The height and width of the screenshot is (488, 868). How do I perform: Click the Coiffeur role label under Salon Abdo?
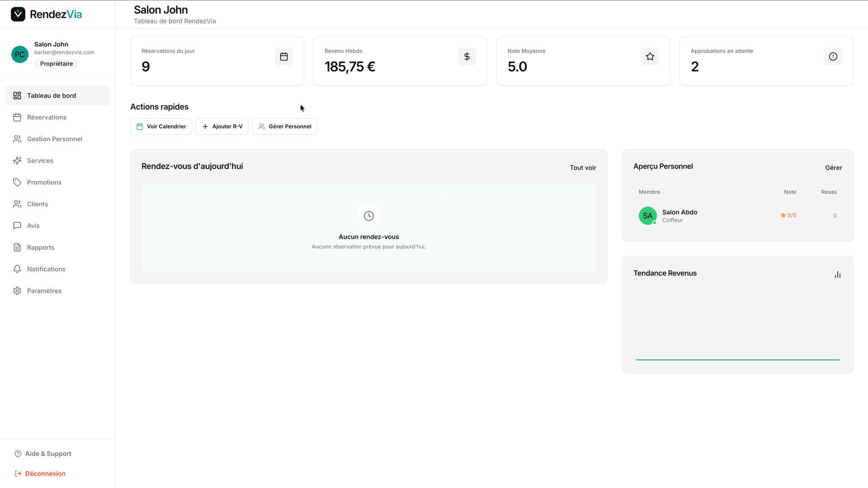(672, 221)
